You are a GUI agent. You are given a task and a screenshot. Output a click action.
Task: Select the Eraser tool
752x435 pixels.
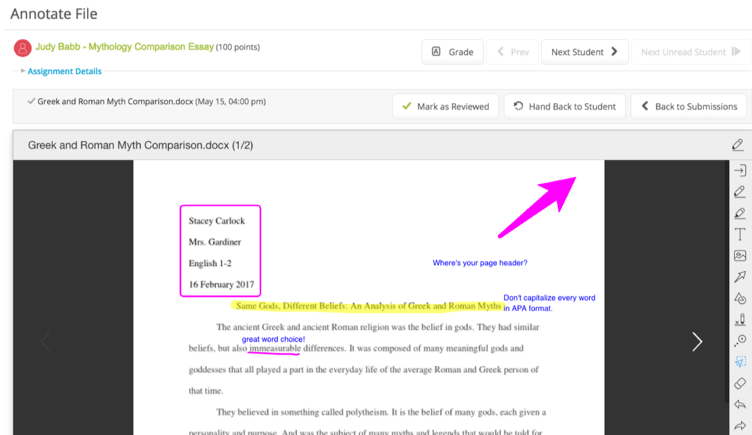(739, 384)
